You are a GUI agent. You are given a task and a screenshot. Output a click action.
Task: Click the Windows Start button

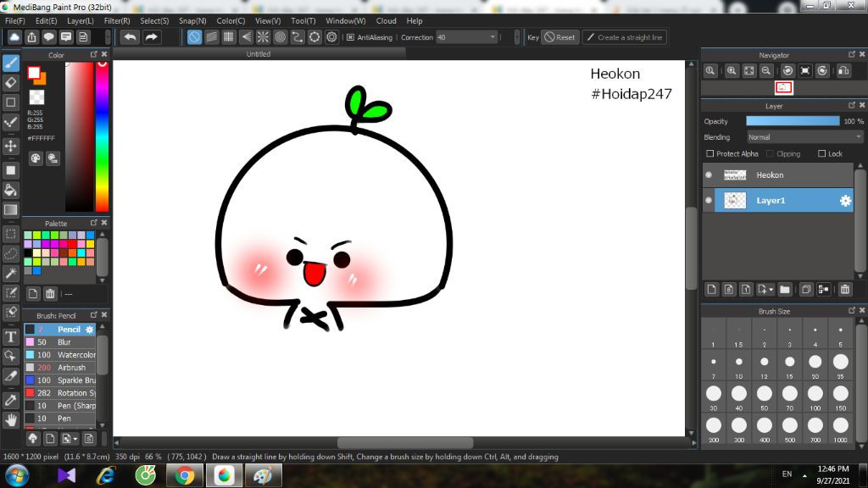pos(17,475)
